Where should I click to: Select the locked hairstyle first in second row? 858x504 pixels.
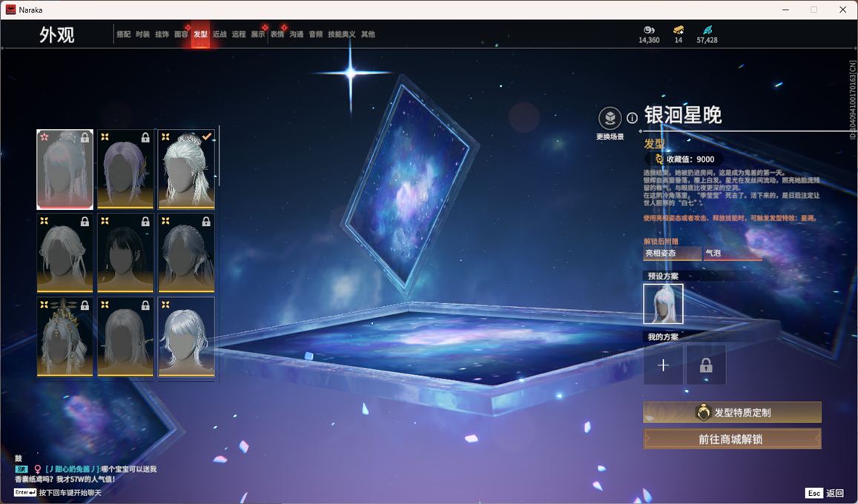coord(65,253)
